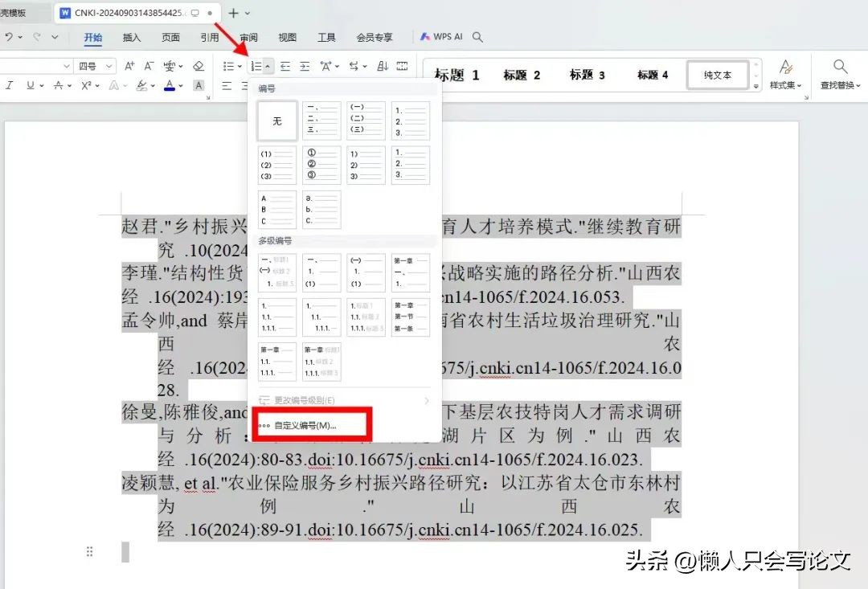Select the 纯文本 style
The image size is (868, 589).
click(x=718, y=75)
